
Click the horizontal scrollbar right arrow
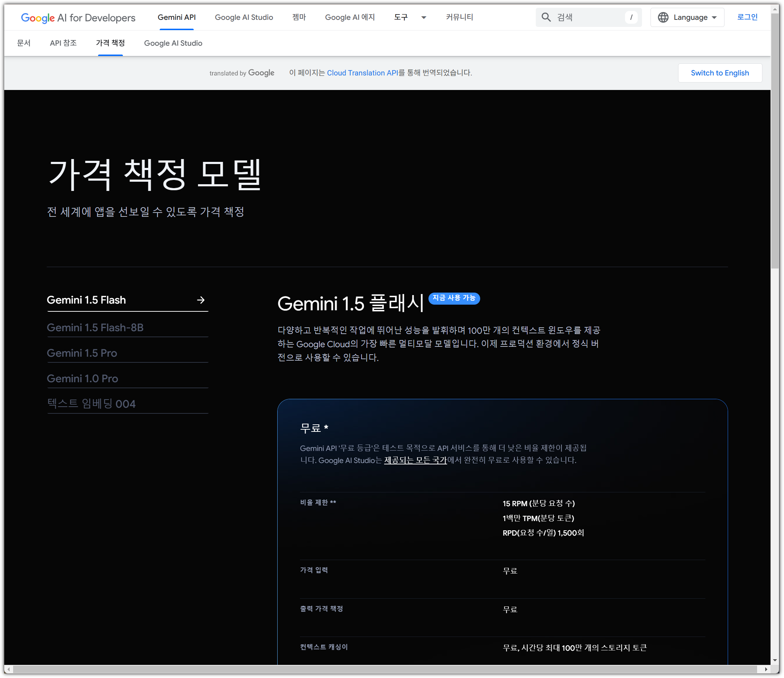click(x=766, y=669)
